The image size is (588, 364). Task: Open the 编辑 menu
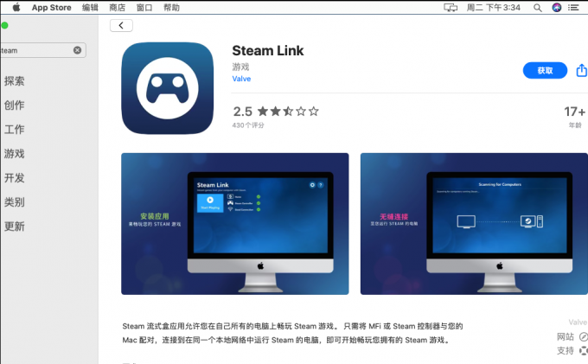point(90,8)
